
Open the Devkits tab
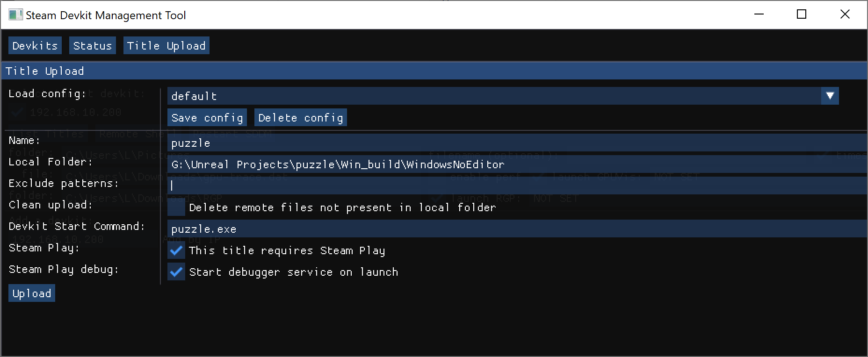click(35, 46)
